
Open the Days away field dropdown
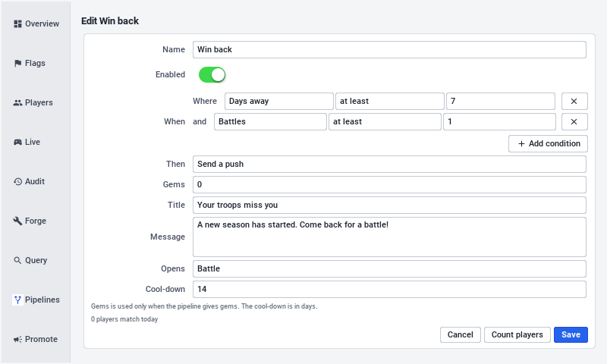pos(278,102)
